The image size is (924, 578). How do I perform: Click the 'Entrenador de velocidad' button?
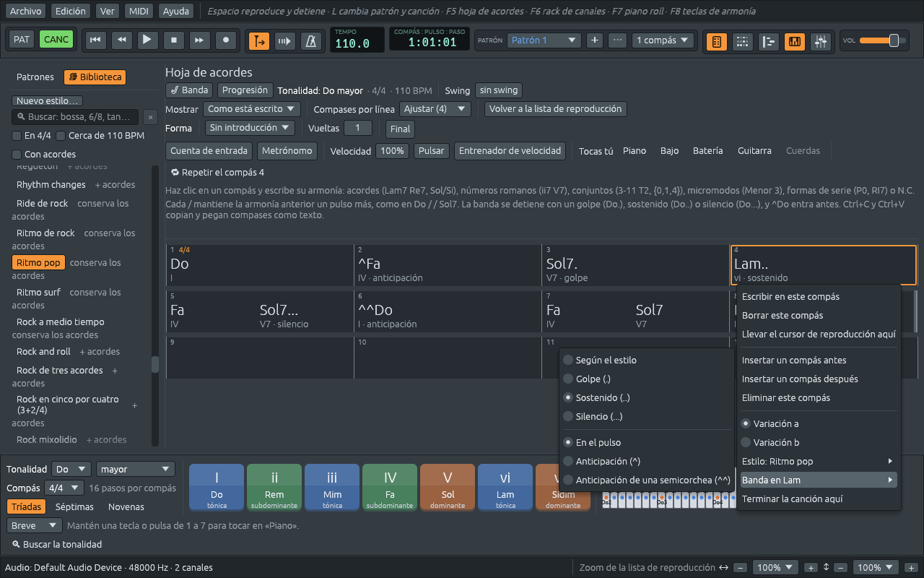pyautogui.click(x=510, y=151)
